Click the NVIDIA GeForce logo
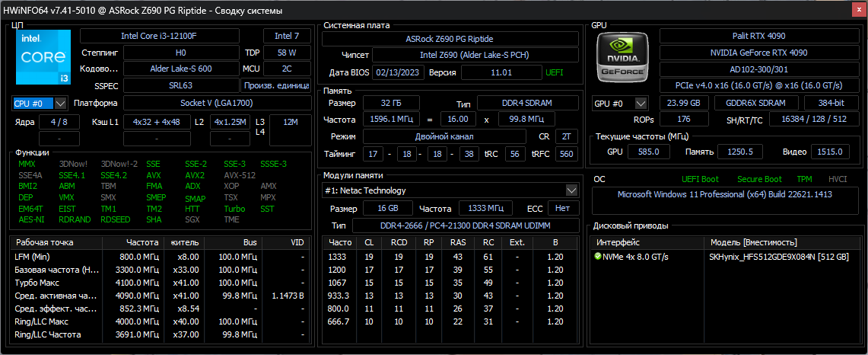The width and height of the screenshot is (868, 355). click(624, 56)
